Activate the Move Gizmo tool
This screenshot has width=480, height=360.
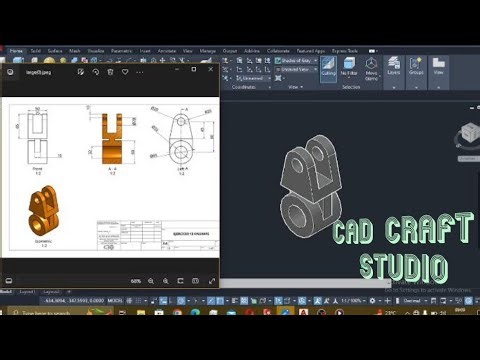point(371,69)
